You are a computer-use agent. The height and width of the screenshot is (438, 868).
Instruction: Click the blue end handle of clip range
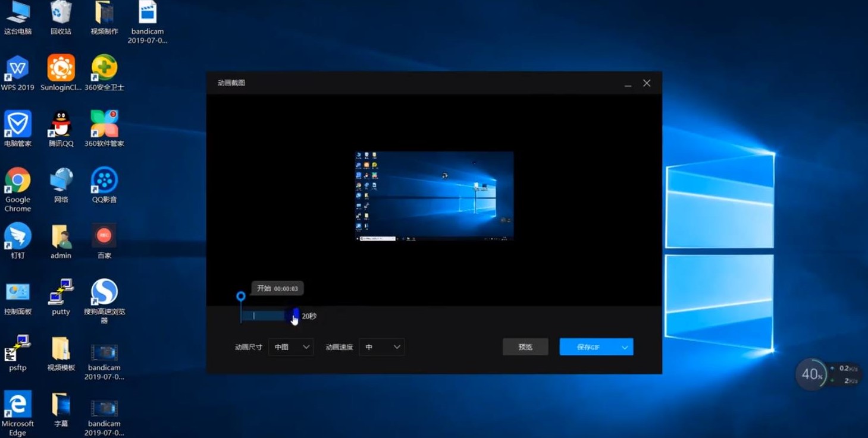[x=296, y=313]
